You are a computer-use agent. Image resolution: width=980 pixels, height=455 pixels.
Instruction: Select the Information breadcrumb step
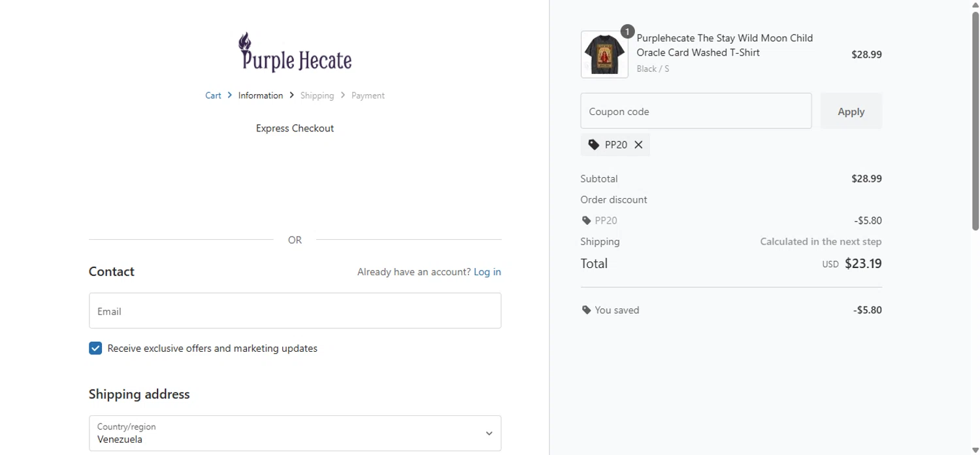click(x=261, y=95)
